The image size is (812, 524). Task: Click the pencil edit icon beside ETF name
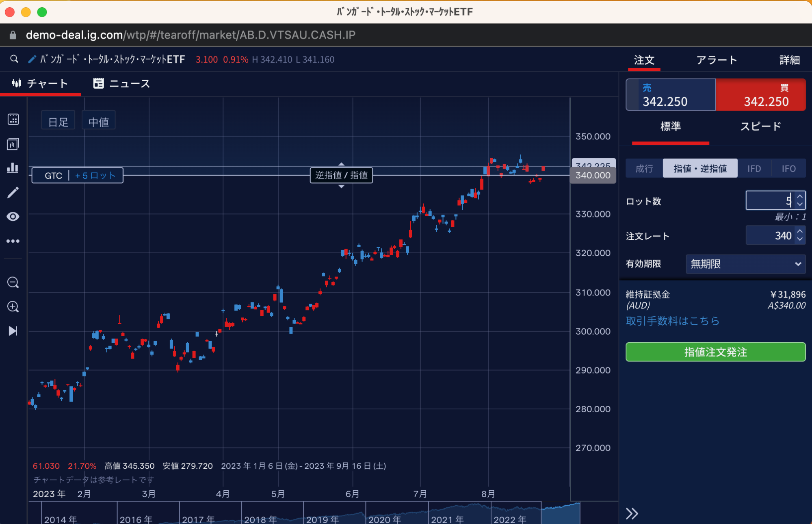point(32,59)
